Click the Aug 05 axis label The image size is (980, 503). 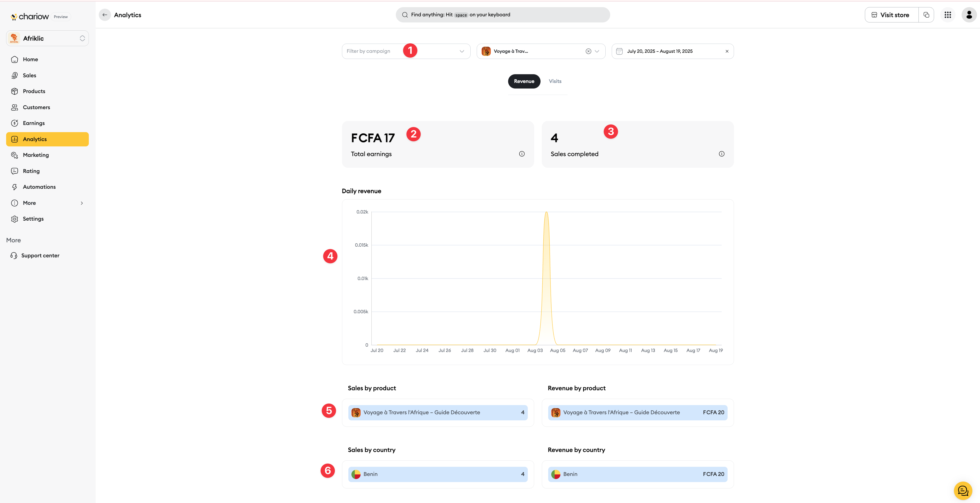coord(557,350)
